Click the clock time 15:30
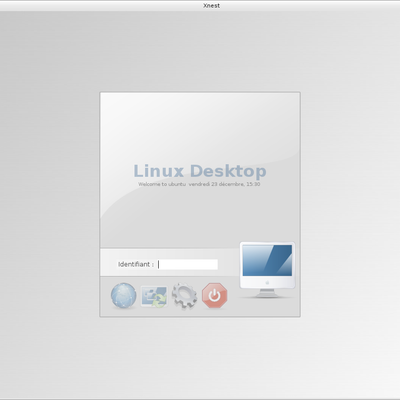The width and height of the screenshot is (400, 400). point(253,184)
